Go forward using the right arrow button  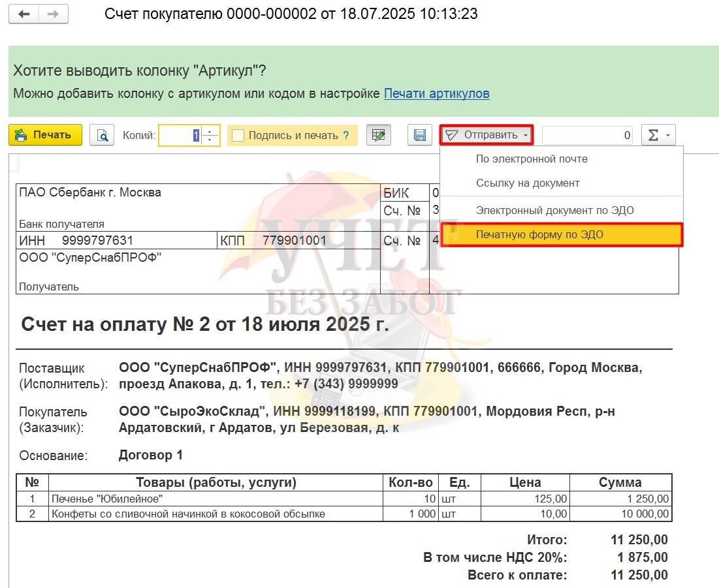[54, 14]
